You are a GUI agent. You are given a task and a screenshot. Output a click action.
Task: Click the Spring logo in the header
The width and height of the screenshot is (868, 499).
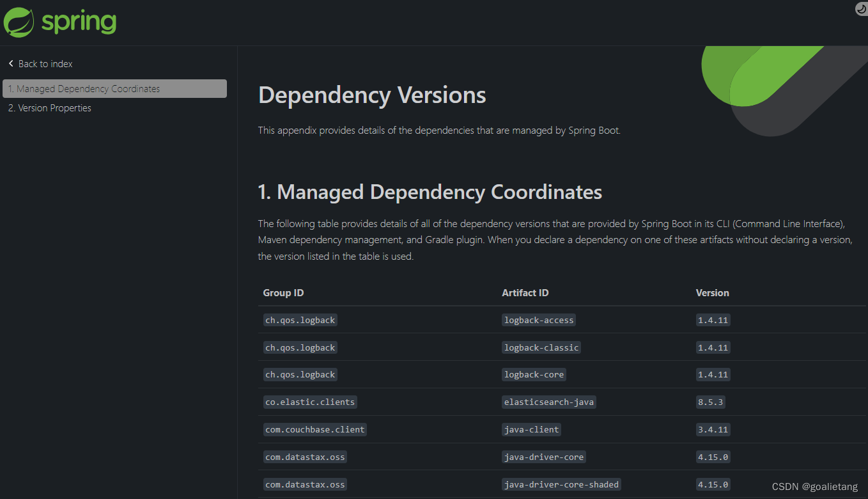click(60, 22)
